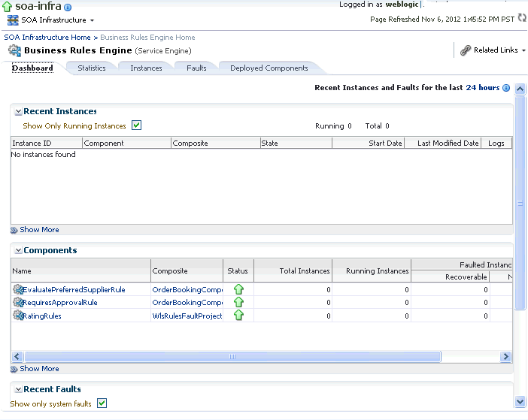528x420 pixels.
Task: Click the Related Links chain icon
Action: (466, 50)
